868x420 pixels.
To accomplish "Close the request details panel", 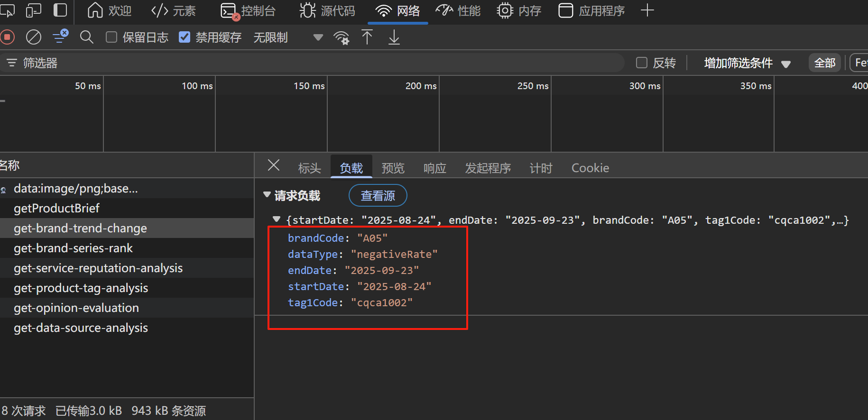I will point(274,165).
